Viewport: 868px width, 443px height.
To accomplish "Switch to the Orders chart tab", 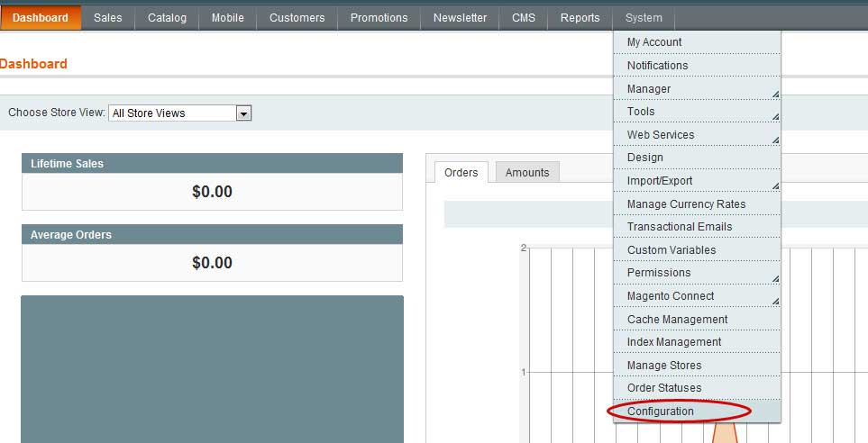I will tap(461, 173).
